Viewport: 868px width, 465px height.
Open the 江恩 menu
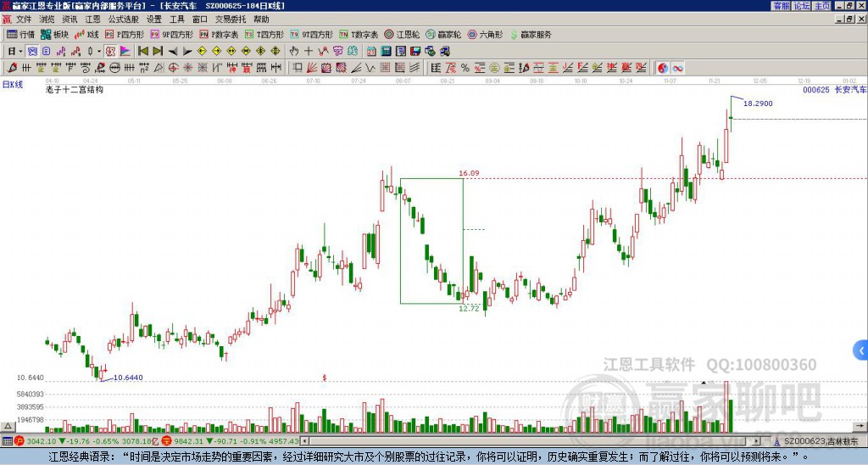pos(92,20)
